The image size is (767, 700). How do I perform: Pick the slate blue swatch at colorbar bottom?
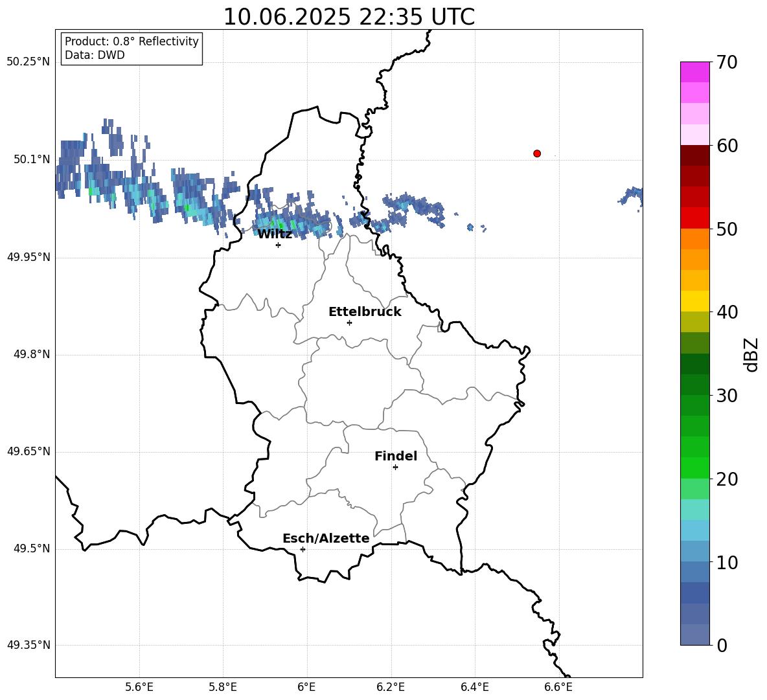[695, 635]
